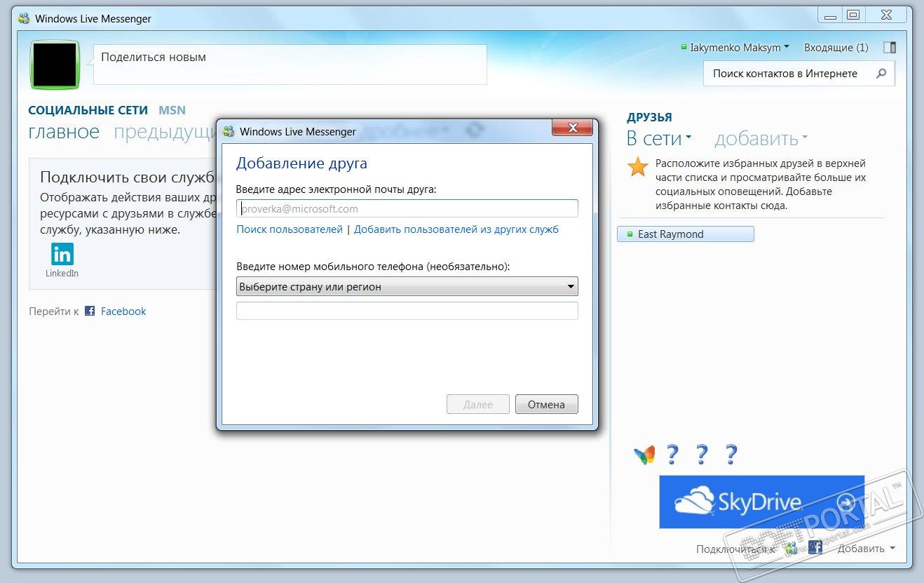924x583 pixels.
Task: Open the 'добавить' dropdown under ДРУЗЬЯ
Action: point(761,139)
